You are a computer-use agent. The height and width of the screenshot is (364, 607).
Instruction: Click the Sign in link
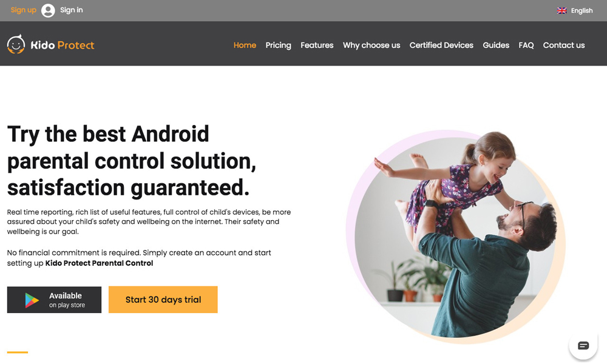click(71, 10)
